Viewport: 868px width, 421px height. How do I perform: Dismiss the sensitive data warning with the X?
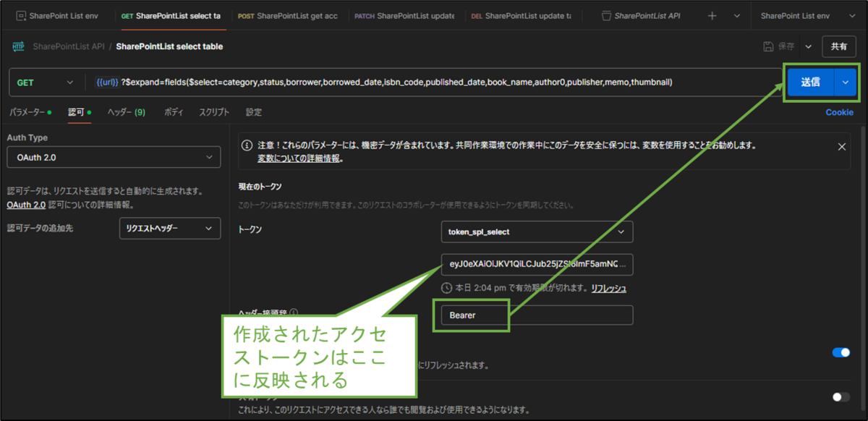tap(841, 145)
